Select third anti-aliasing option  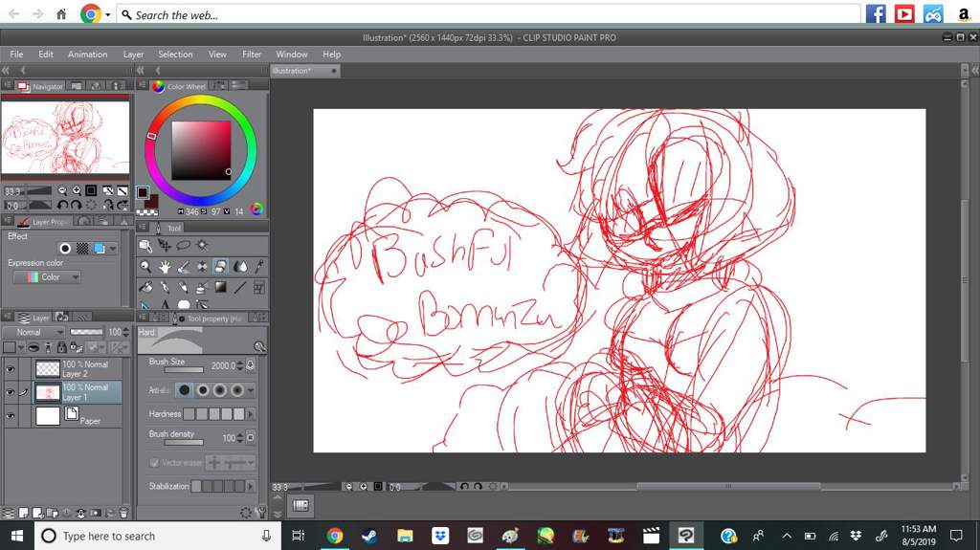pyautogui.click(x=220, y=390)
